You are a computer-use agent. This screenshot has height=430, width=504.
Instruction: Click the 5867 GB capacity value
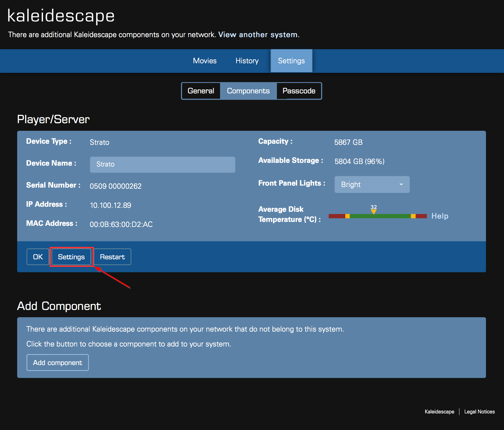(348, 142)
